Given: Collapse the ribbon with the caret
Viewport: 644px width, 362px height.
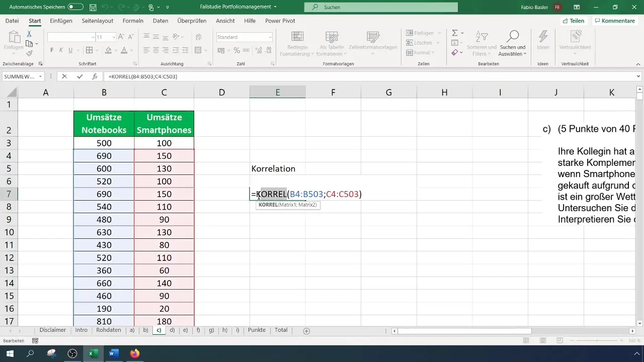Looking at the screenshot, I should [x=638, y=64].
